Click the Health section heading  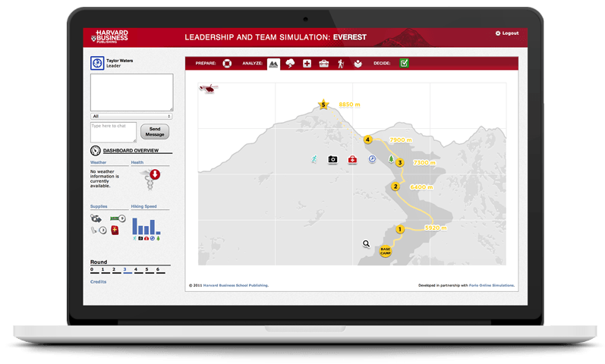pos(137,162)
